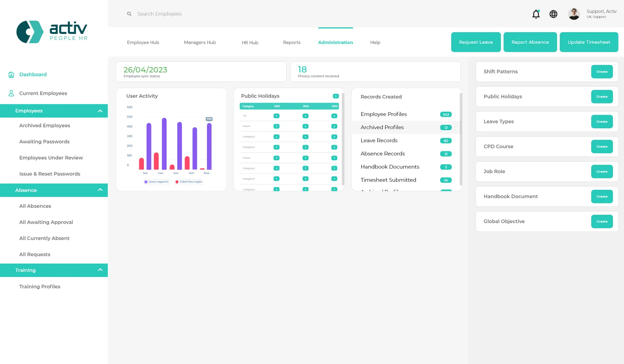Open Archived Employees in sidebar
This screenshot has height=364, width=624.
coord(45,126)
